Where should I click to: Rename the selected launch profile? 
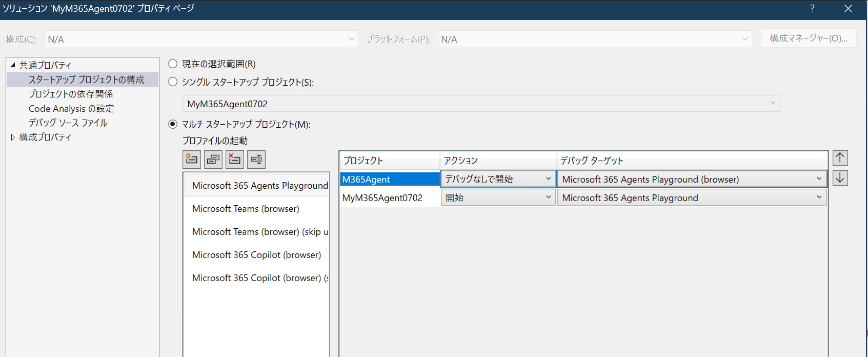tap(256, 160)
